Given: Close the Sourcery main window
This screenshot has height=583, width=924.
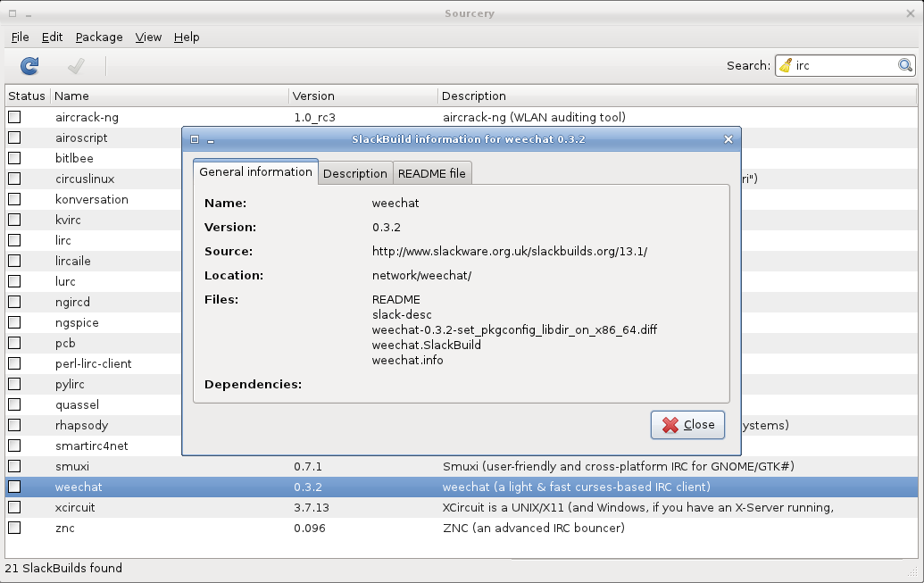Looking at the screenshot, I should click(x=911, y=13).
